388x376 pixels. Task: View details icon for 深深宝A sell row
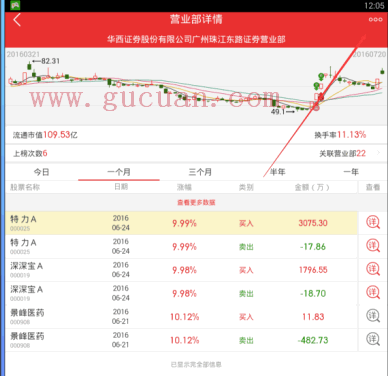[373, 293]
